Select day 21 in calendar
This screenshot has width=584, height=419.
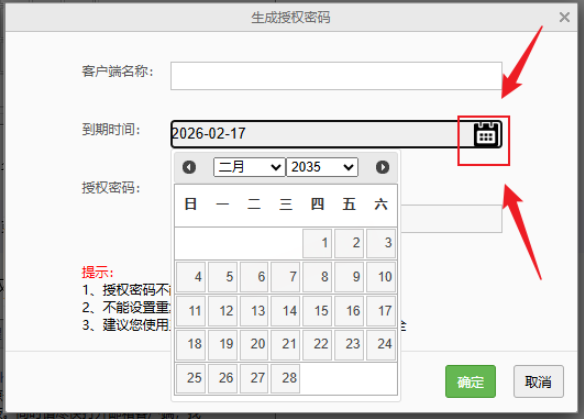click(286, 345)
